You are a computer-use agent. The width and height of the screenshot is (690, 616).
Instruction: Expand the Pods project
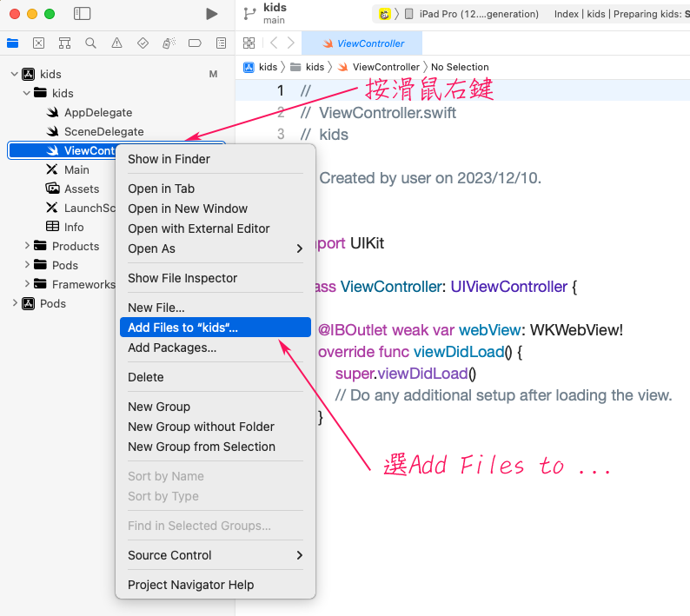[15, 302]
